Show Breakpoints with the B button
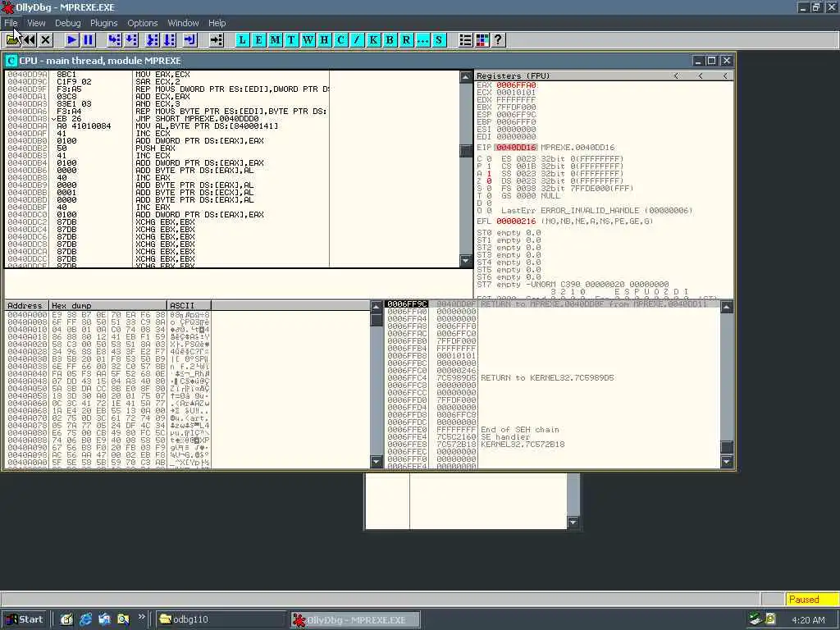The image size is (840, 630). [390, 39]
